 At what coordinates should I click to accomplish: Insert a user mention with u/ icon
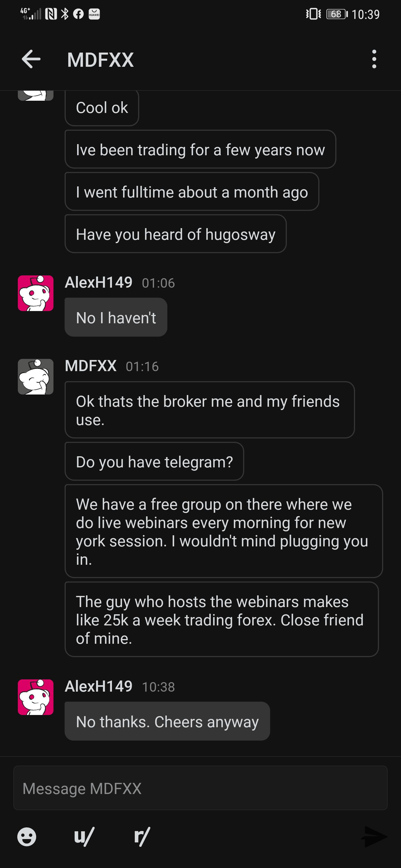tap(84, 837)
